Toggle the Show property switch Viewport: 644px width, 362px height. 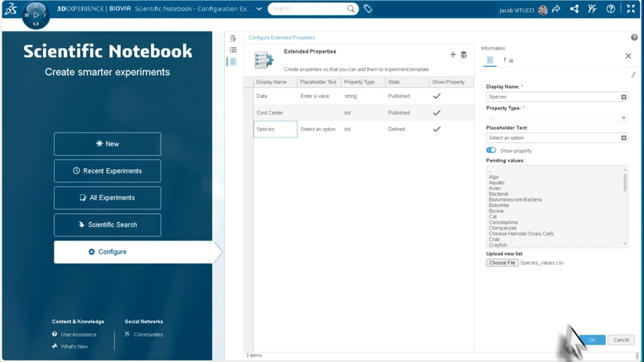(x=491, y=150)
